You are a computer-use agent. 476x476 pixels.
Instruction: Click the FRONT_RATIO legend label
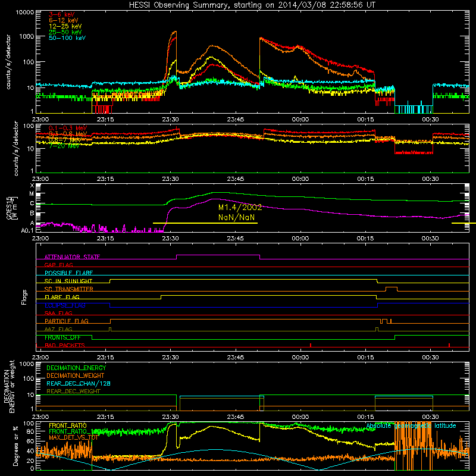68,425
